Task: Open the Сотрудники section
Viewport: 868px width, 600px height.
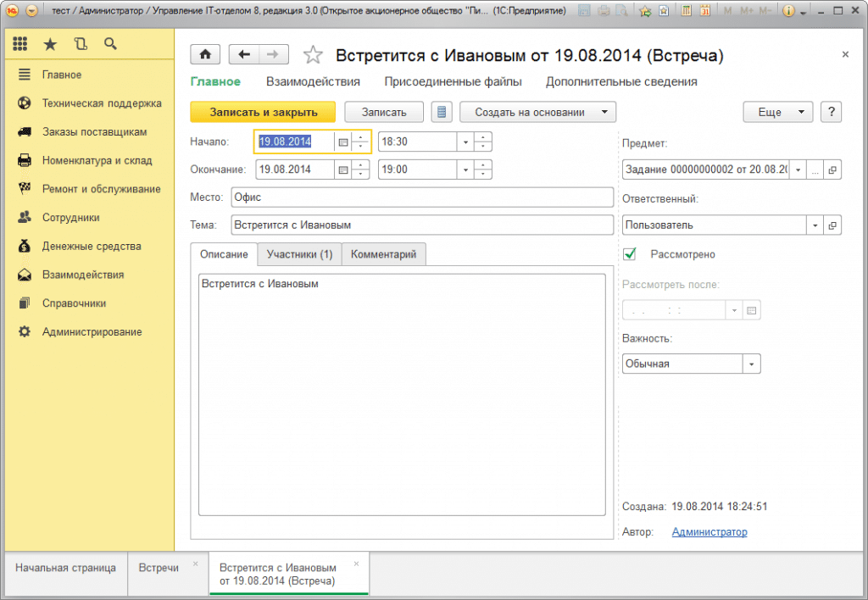Action: [x=90, y=218]
